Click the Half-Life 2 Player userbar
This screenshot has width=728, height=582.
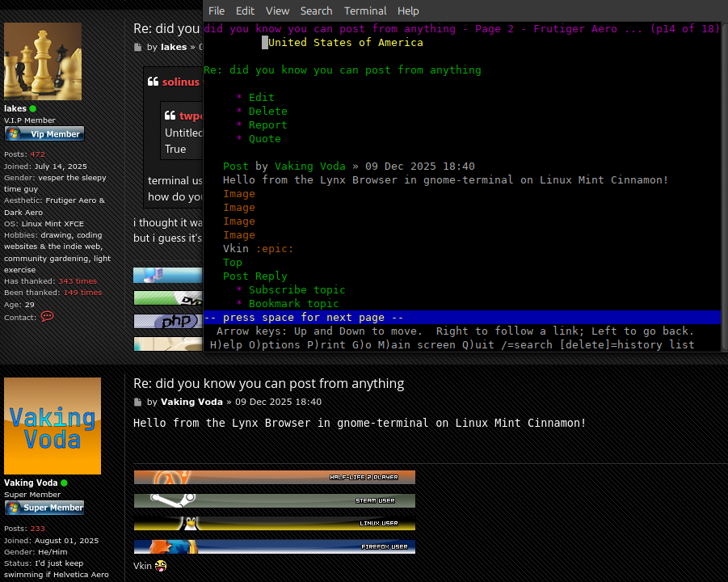274,477
